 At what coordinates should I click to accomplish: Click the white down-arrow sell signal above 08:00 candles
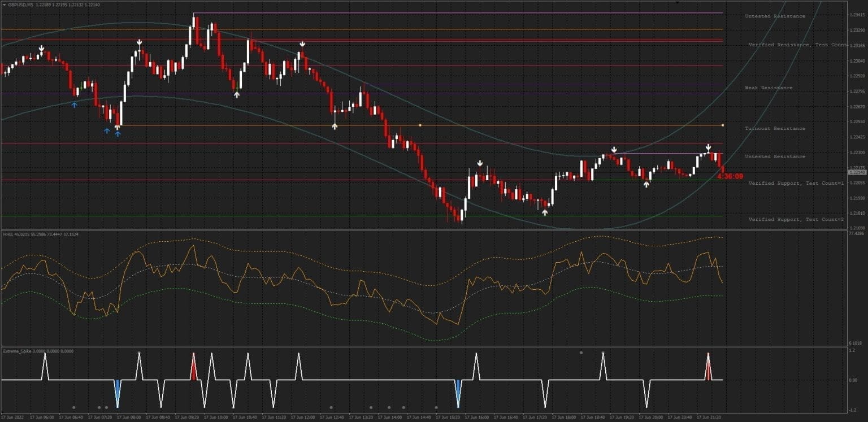[140, 41]
